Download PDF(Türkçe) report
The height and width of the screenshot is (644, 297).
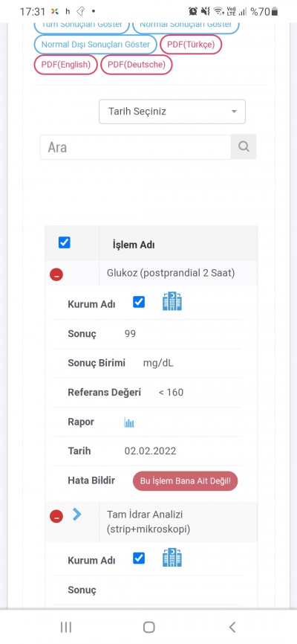(191, 45)
